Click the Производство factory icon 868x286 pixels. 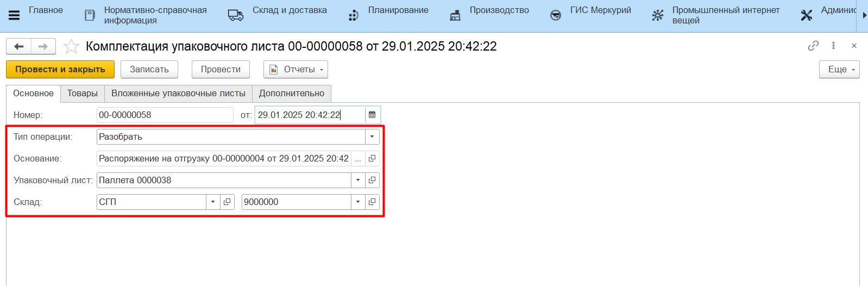point(455,15)
